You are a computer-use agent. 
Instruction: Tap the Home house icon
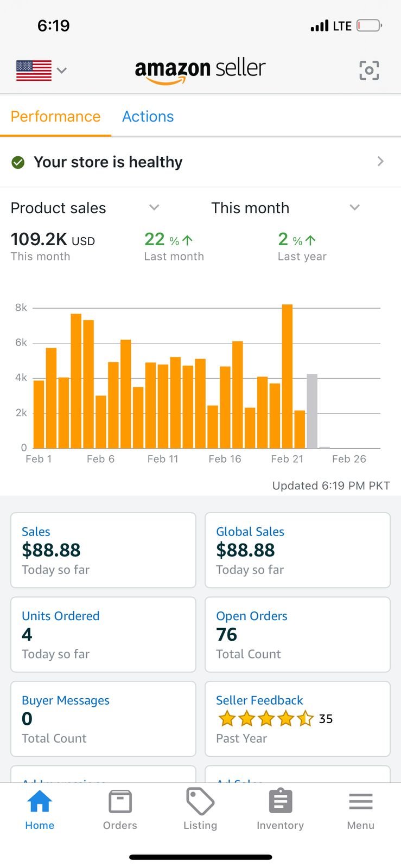tap(40, 802)
